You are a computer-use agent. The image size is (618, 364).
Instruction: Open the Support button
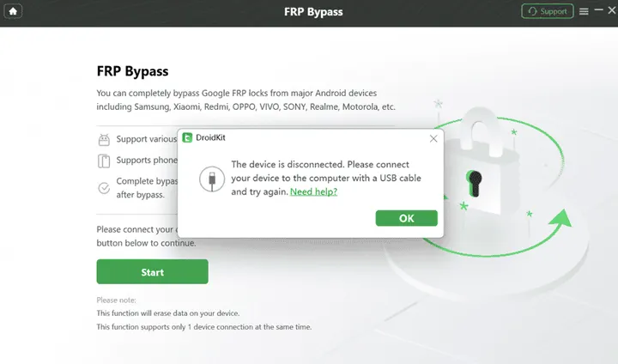point(547,11)
